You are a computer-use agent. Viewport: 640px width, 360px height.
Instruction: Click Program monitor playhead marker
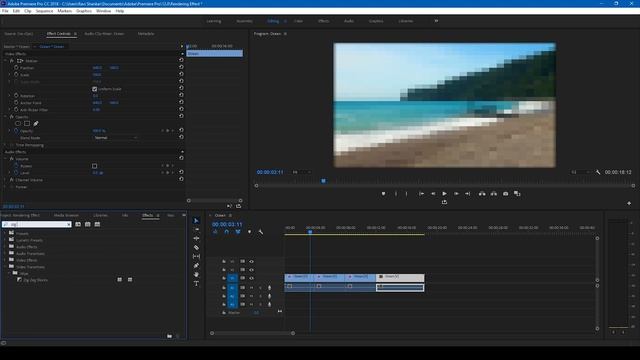point(323,181)
